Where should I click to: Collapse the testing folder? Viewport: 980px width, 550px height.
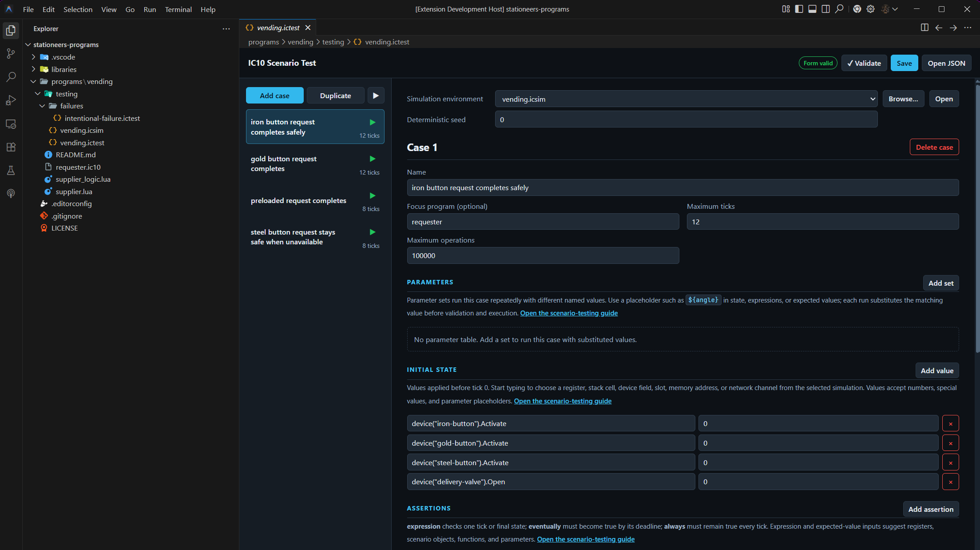click(38, 94)
